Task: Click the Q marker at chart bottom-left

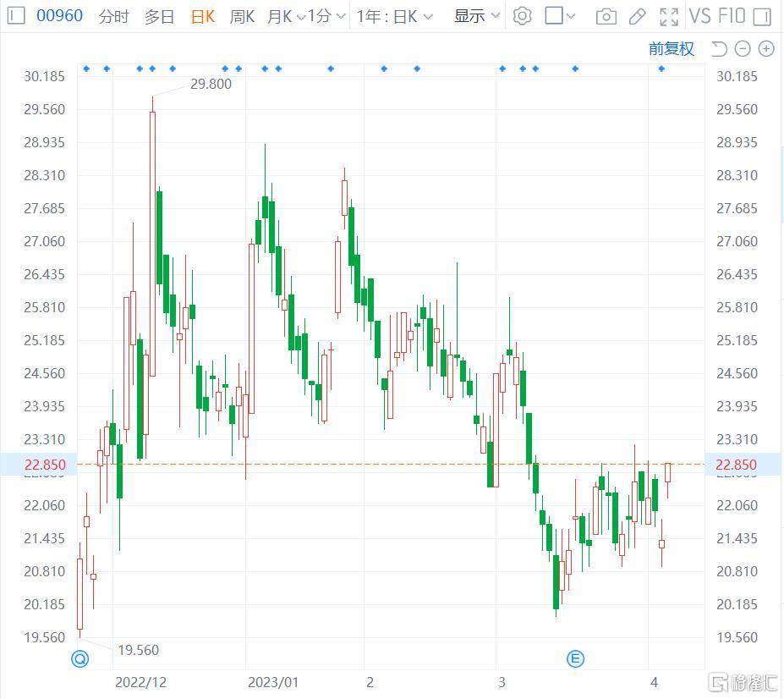Action: (x=80, y=658)
